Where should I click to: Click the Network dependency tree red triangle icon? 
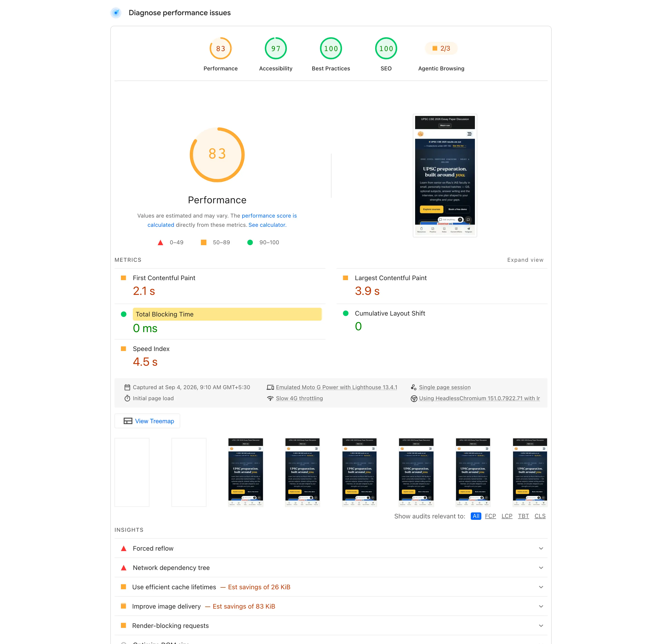tap(124, 568)
